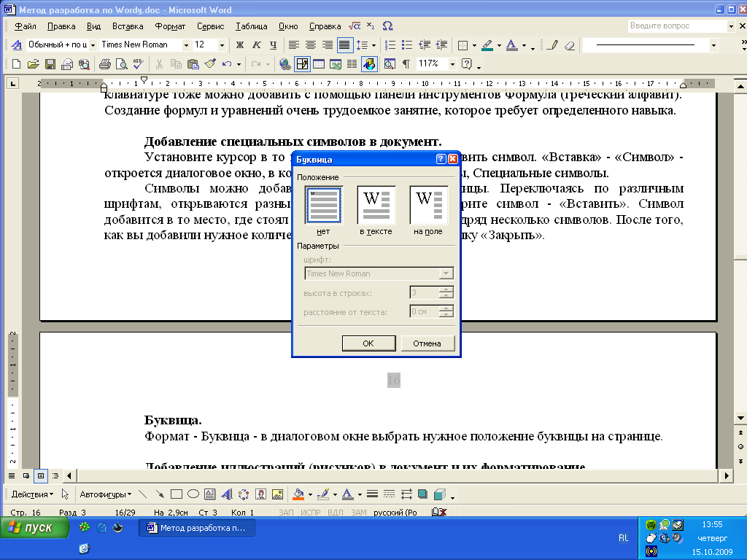Align text to the left
747x560 pixels.
tap(294, 45)
